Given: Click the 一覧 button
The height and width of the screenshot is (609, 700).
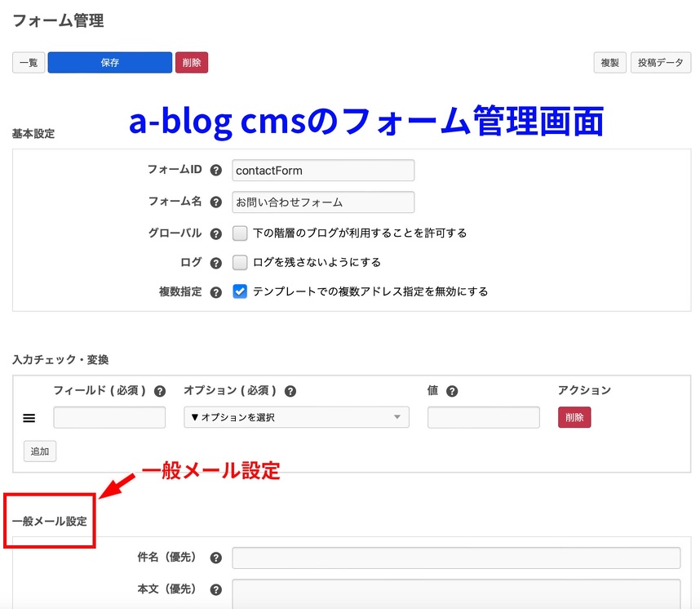Looking at the screenshot, I should [29, 63].
